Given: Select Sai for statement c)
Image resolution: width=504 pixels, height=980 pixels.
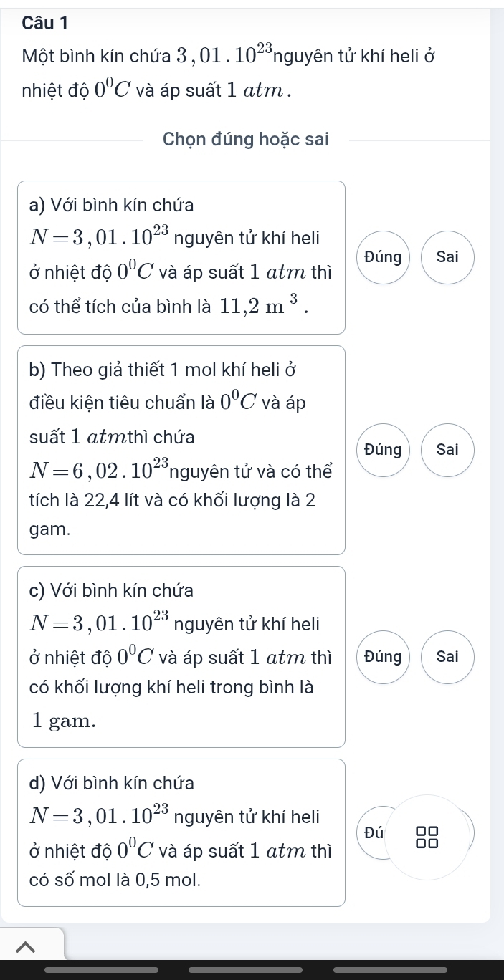Looking at the screenshot, I should pos(447,657).
